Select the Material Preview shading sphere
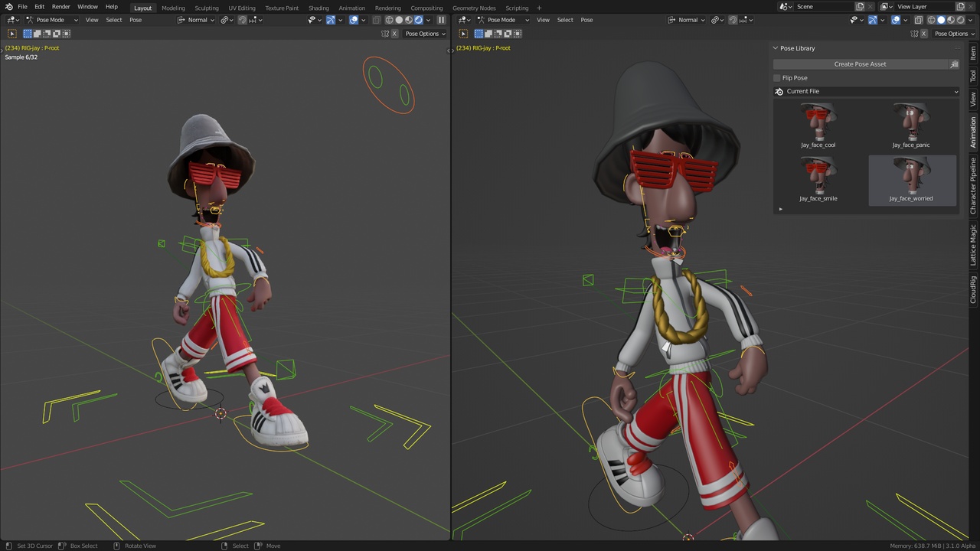This screenshot has width=980, height=551. (x=409, y=20)
